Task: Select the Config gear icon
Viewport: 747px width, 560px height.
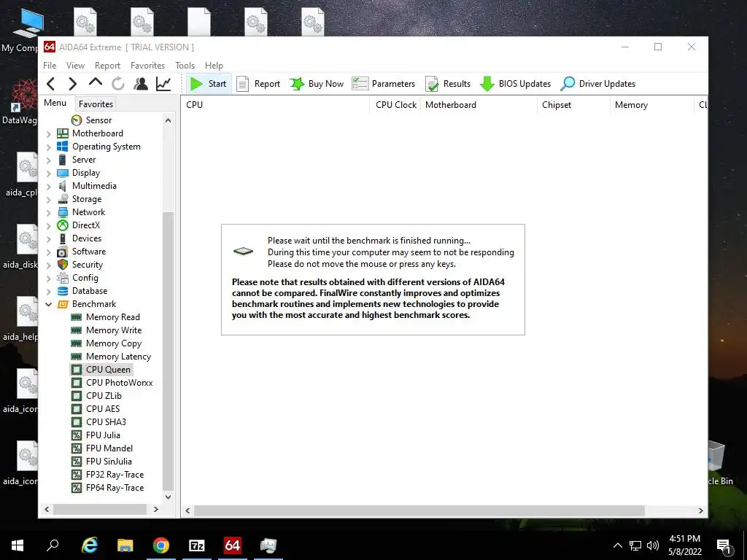Action: tap(63, 278)
